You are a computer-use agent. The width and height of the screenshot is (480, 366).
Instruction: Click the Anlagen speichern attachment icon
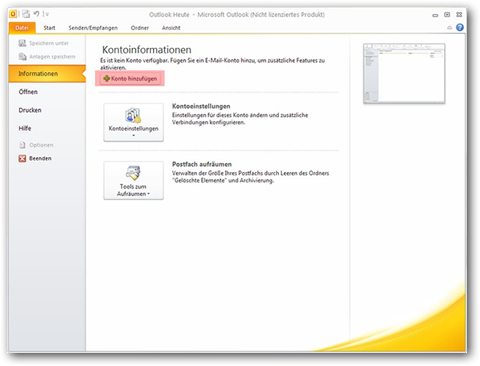(x=22, y=57)
